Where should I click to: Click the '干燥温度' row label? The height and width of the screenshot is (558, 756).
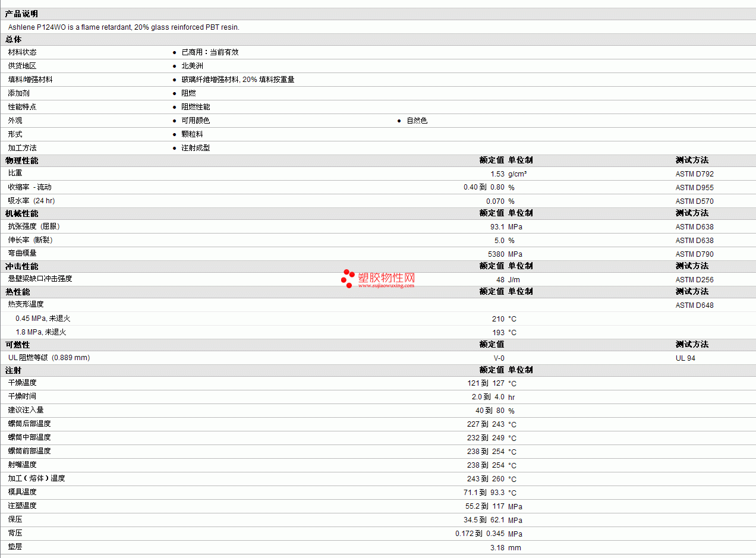pos(22,383)
